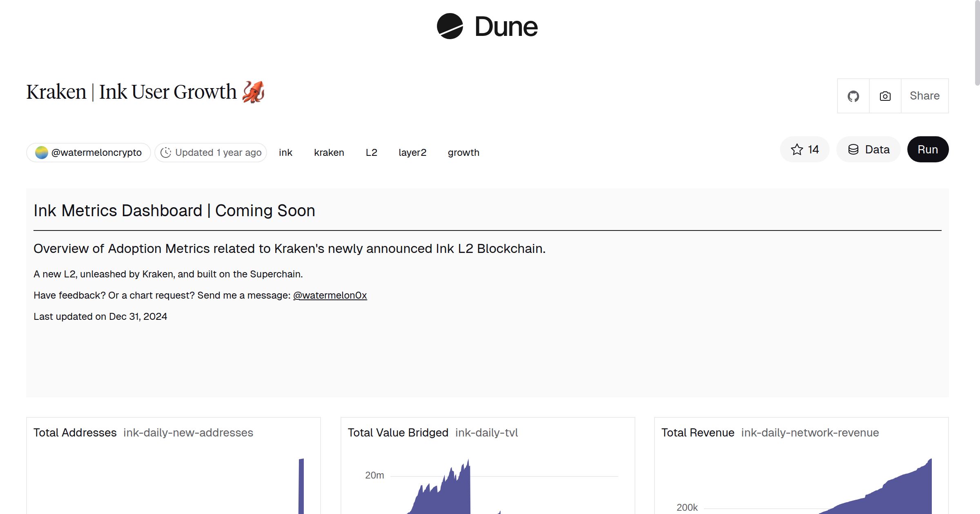Select the ink tag
Screen dimensions: 980x514
(285, 153)
